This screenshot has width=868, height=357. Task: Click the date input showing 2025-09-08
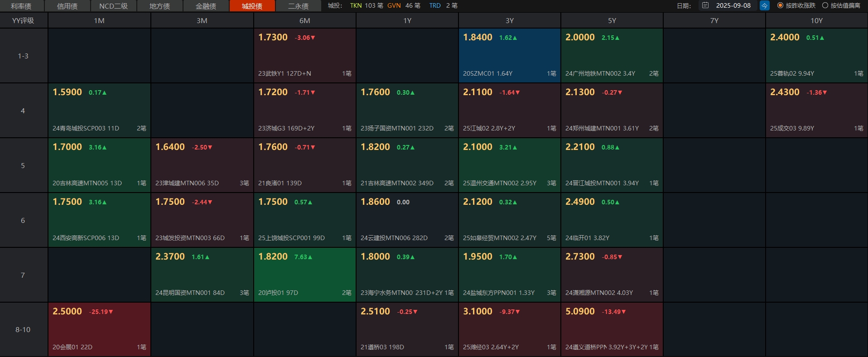click(x=733, y=5)
